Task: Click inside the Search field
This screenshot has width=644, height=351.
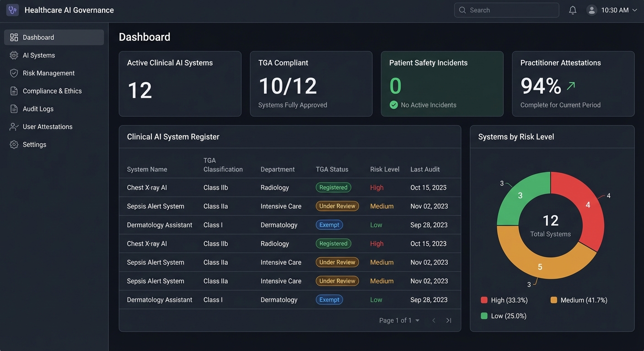Action: [506, 10]
